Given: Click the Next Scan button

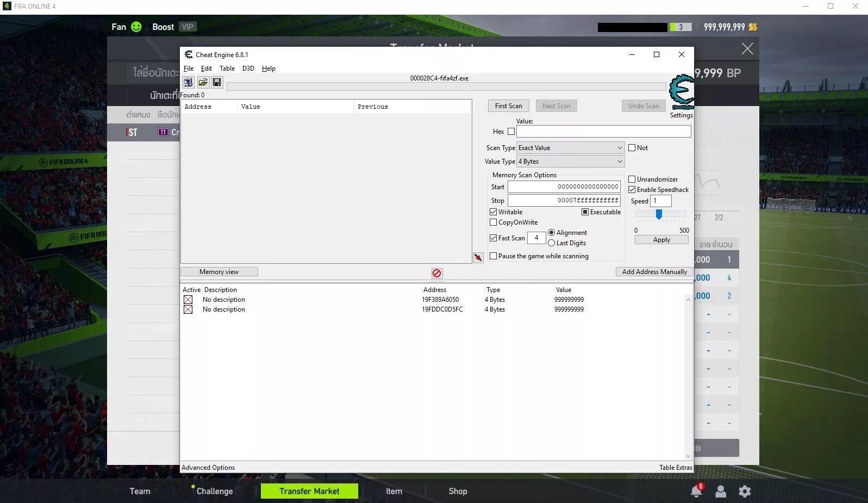Looking at the screenshot, I should click(557, 106).
